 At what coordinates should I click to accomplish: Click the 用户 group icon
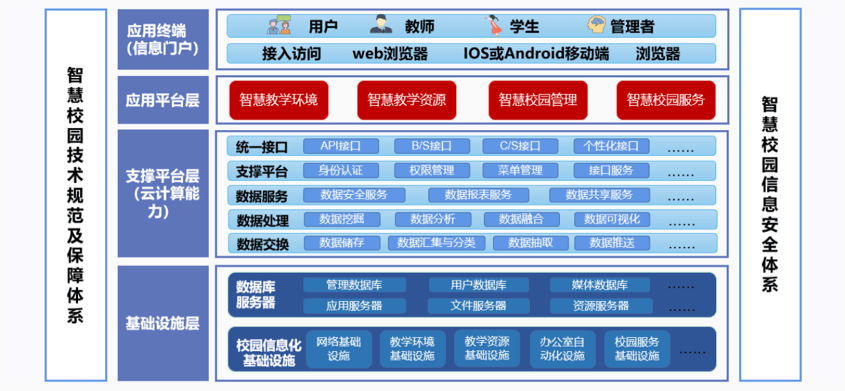click(x=279, y=26)
